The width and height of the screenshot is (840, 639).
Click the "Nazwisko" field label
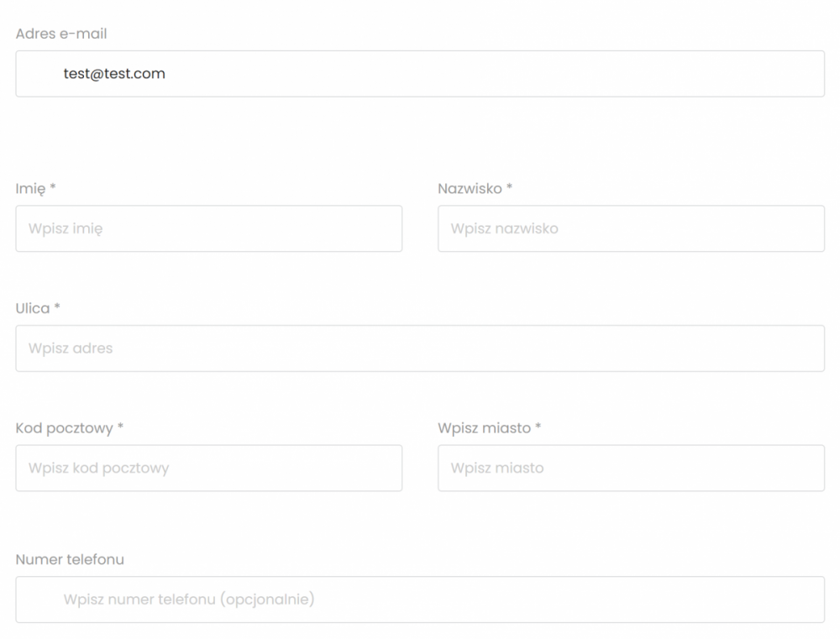(x=470, y=189)
